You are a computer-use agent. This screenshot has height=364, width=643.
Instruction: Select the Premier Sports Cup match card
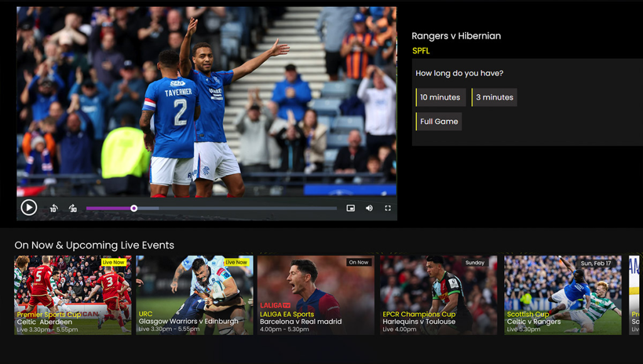pyautogui.click(x=72, y=295)
